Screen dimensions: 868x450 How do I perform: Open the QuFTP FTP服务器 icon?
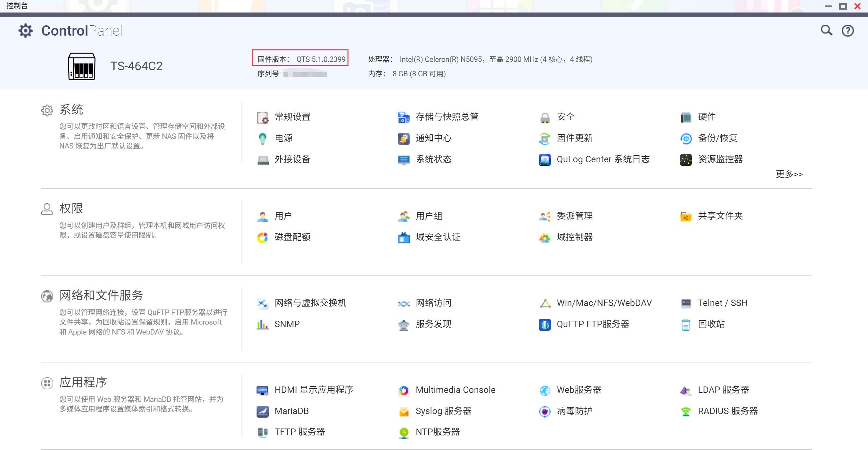coord(545,325)
